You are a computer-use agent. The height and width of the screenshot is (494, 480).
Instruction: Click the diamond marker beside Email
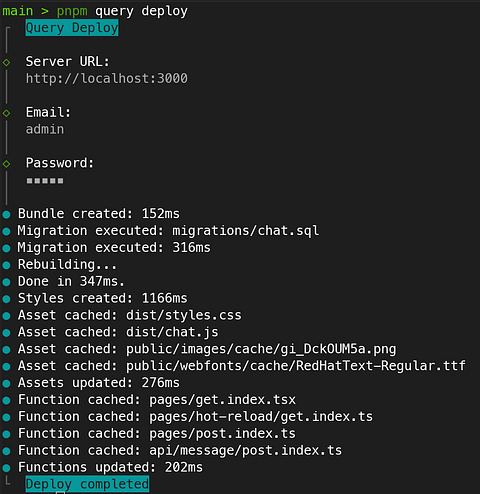[x=6, y=113]
